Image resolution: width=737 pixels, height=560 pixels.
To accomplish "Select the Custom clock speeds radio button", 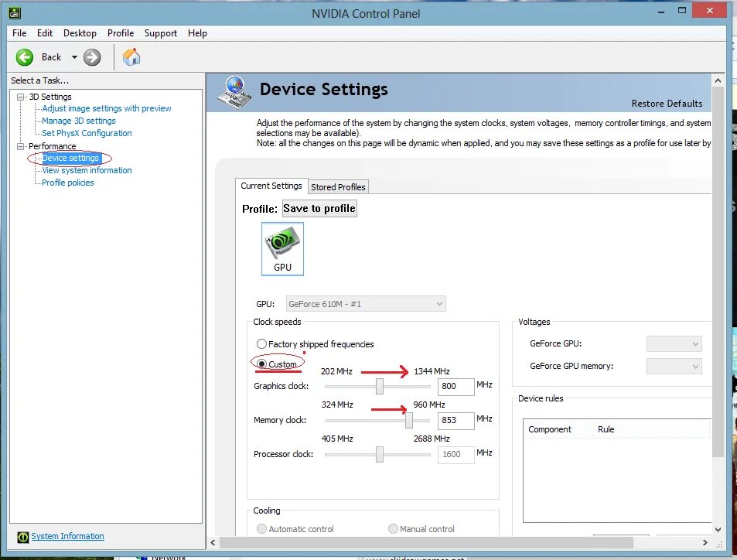I will point(262,364).
